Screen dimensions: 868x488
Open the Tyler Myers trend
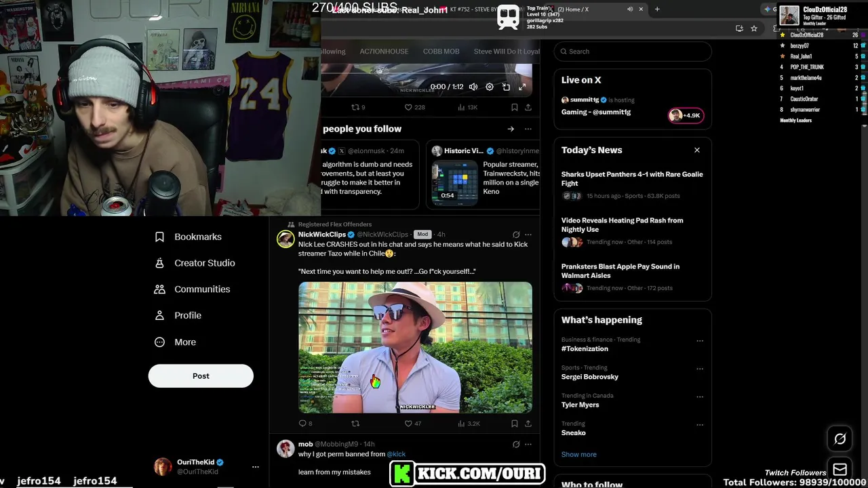pos(580,405)
